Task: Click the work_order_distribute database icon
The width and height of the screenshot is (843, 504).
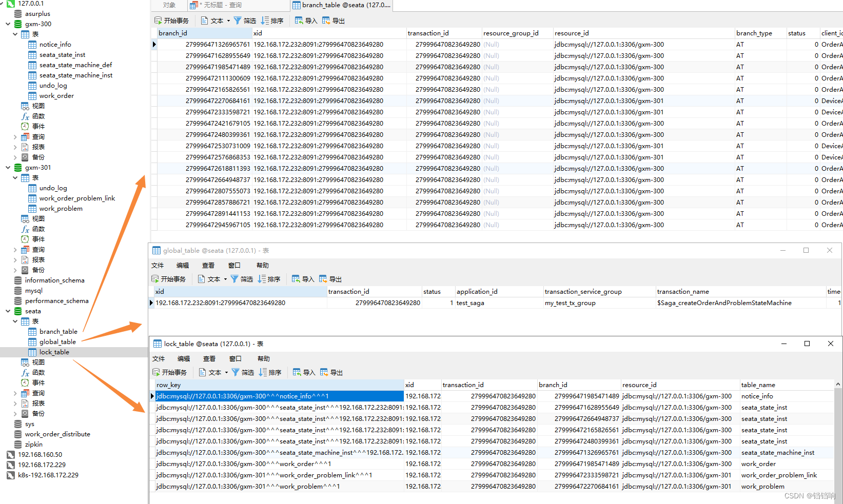Action: pos(18,434)
